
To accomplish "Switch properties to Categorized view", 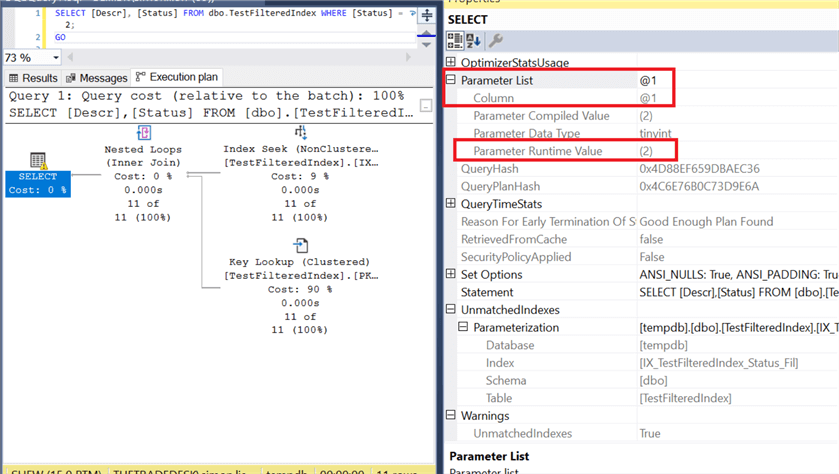I will 455,41.
